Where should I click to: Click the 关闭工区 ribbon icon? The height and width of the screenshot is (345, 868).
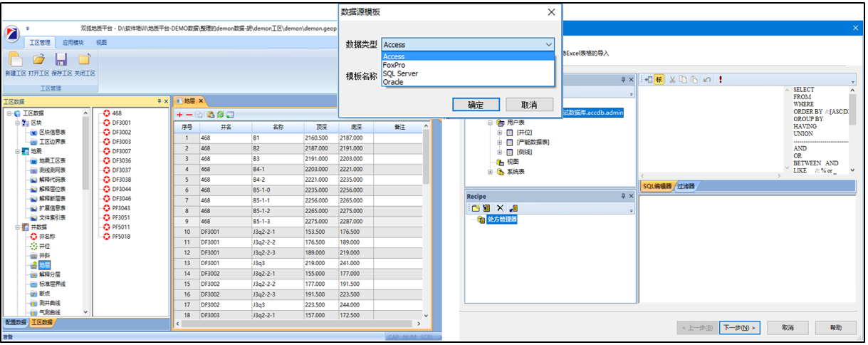[x=85, y=60]
